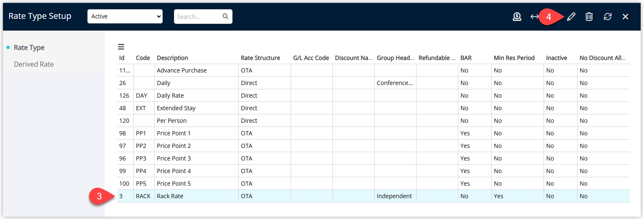Click the Group Head column header

click(395, 58)
